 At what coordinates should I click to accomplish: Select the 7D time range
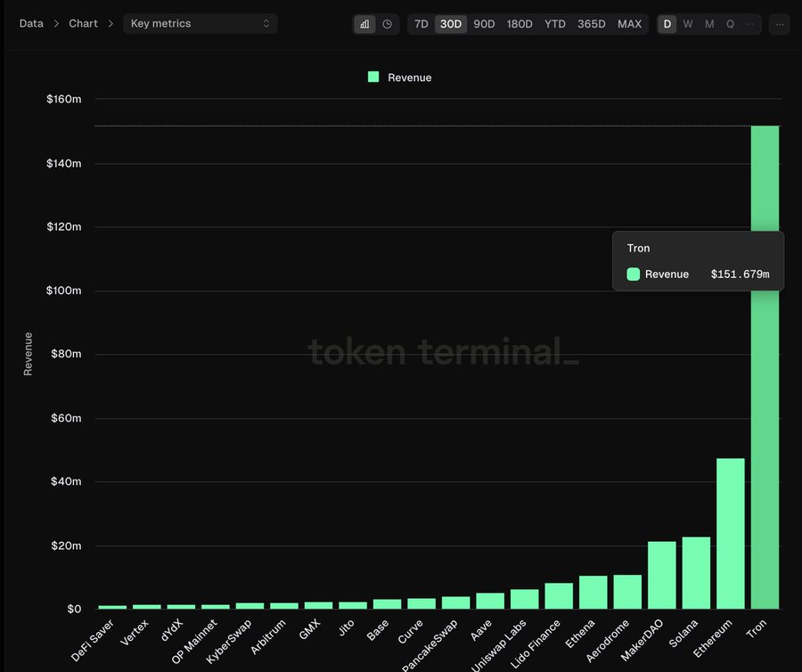pos(421,24)
